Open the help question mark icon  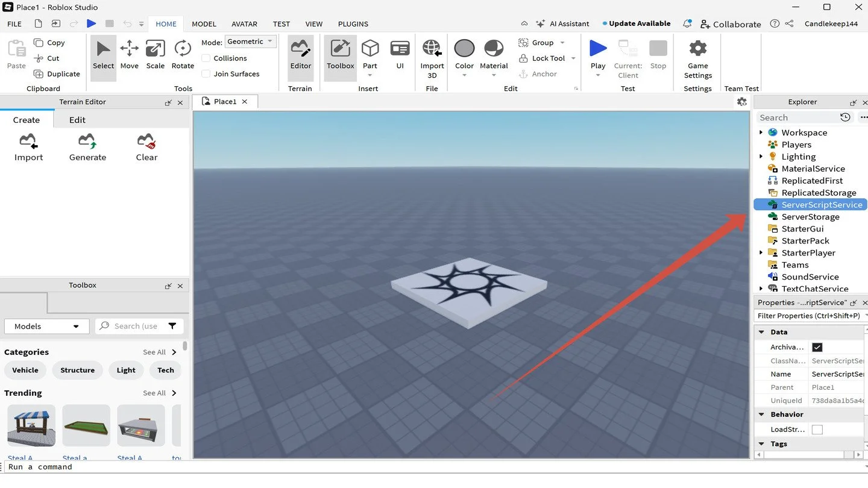(x=775, y=23)
